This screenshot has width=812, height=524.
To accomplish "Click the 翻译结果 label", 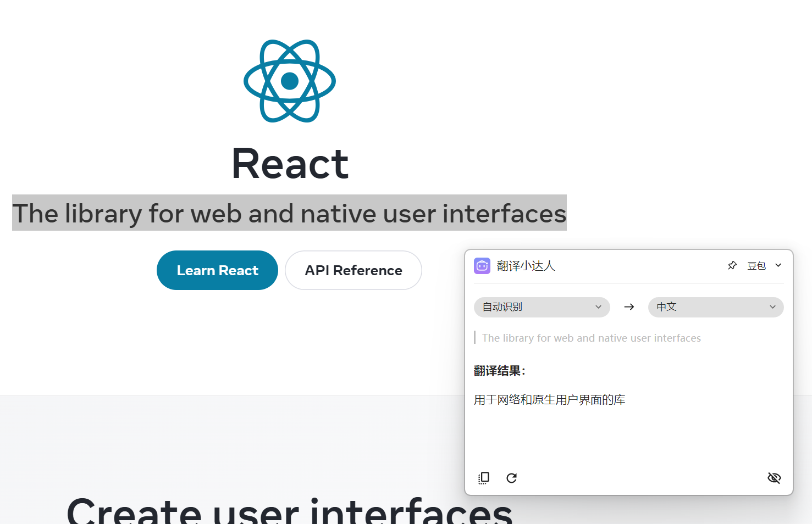I will [x=499, y=371].
